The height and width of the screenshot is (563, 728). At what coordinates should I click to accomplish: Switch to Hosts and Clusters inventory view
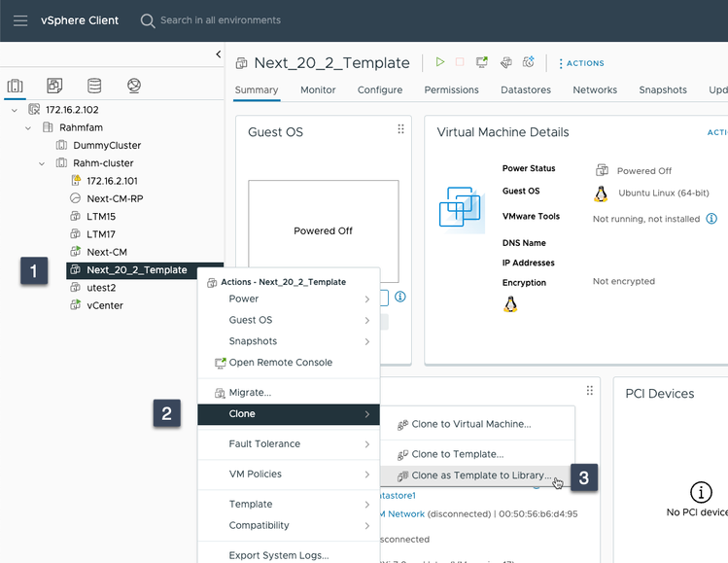point(15,86)
